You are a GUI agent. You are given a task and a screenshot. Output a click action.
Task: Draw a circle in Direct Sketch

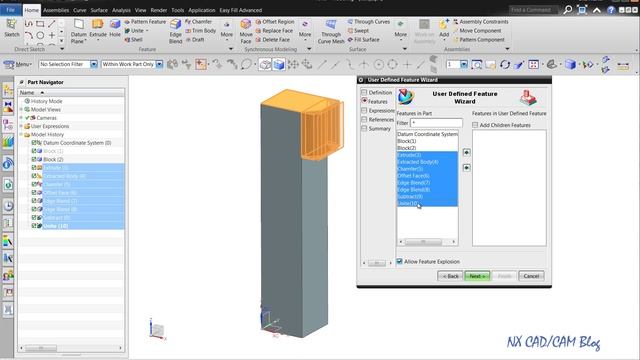coord(40,36)
